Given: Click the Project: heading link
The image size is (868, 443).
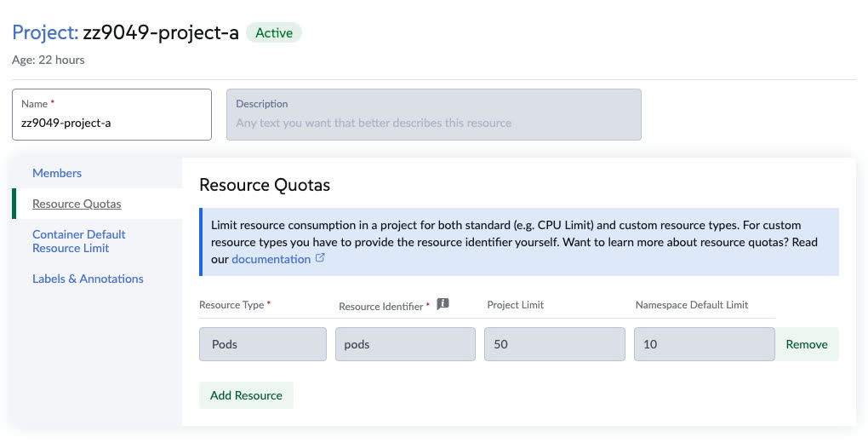Looking at the screenshot, I should [x=45, y=32].
